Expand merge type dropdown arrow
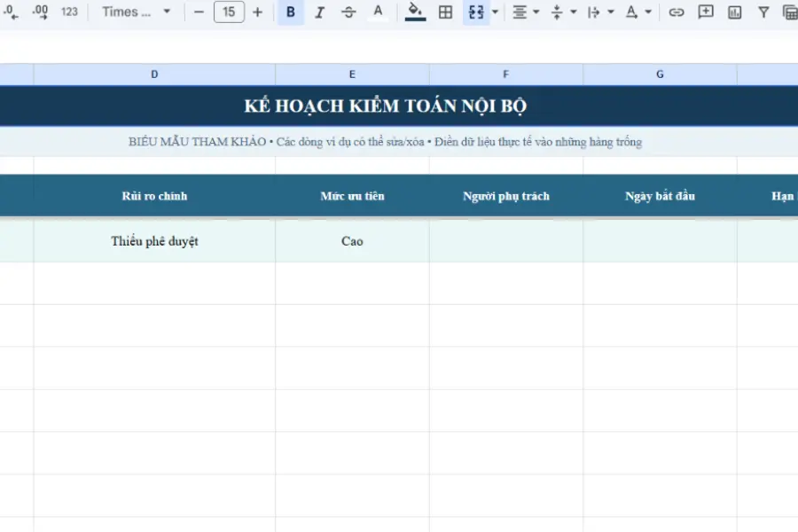 tap(495, 12)
